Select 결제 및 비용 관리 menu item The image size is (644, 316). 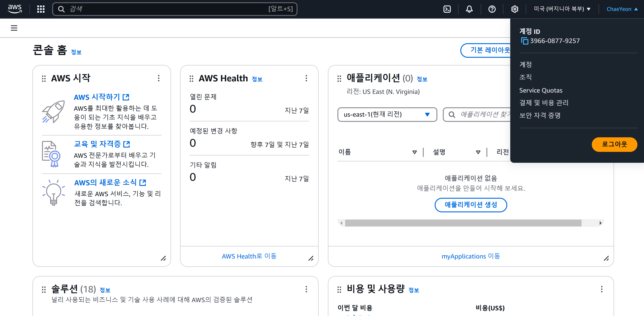pyautogui.click(x=544, y=103)
